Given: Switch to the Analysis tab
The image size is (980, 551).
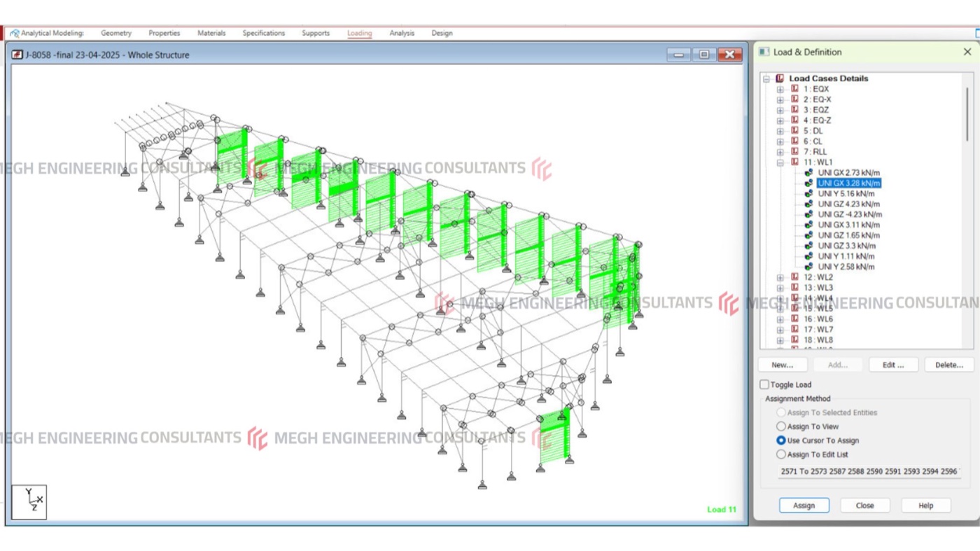Looking at the screenshot, I should click(402, 33).
